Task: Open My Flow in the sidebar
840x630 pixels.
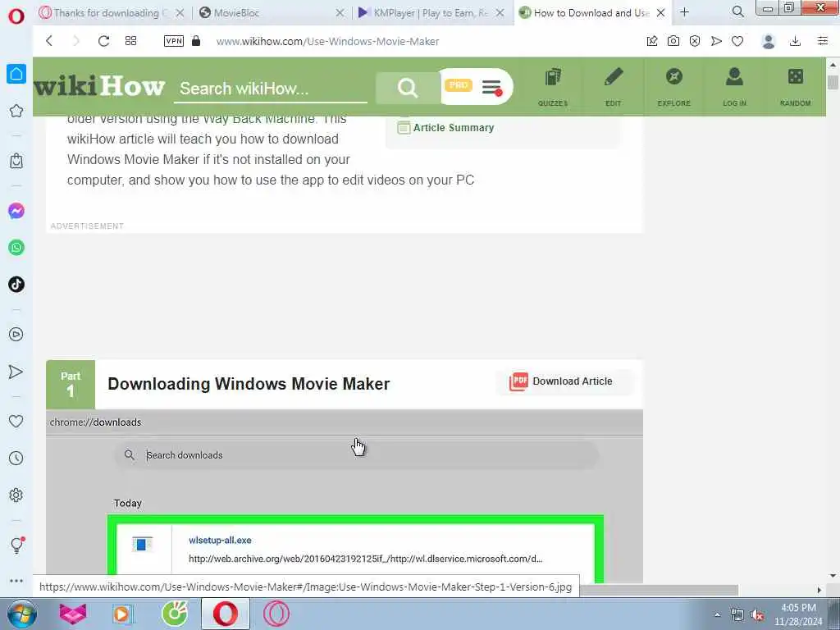Action: (x=16, y=372)
